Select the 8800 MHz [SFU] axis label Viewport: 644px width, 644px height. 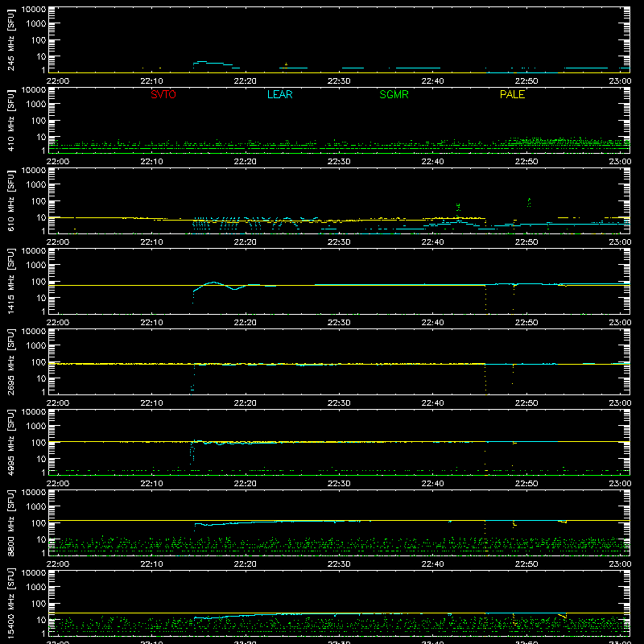point(10,523)
